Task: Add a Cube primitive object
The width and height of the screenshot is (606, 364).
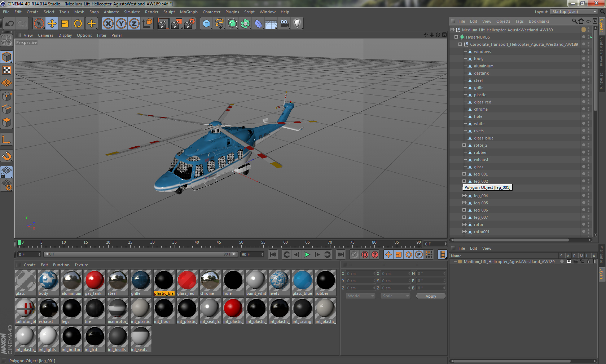Action: click(206, 24)
